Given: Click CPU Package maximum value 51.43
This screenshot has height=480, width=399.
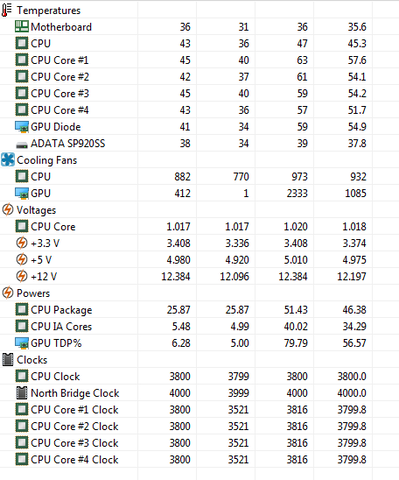Looking at the screenshot, I should 296,310.
